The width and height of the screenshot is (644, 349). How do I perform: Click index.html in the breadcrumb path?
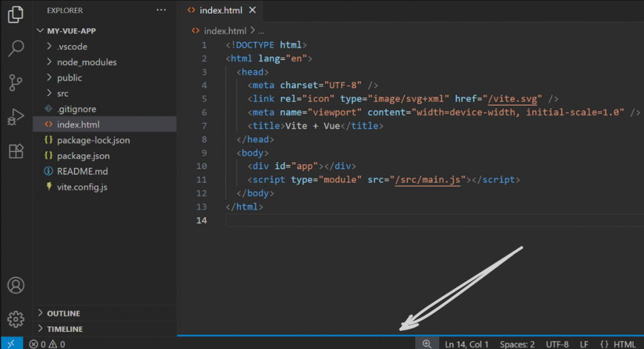225,31
